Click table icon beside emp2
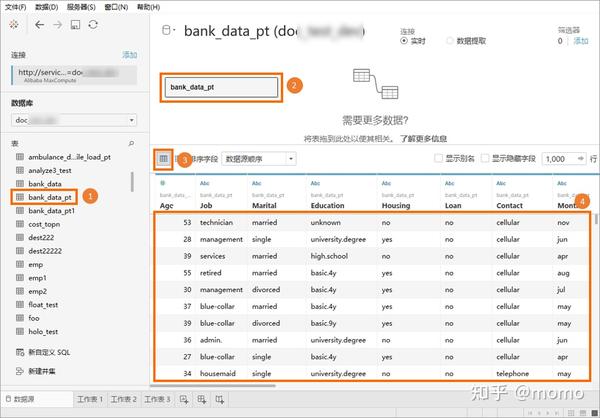This screenshot has width=600, height=418. (20, 291)
